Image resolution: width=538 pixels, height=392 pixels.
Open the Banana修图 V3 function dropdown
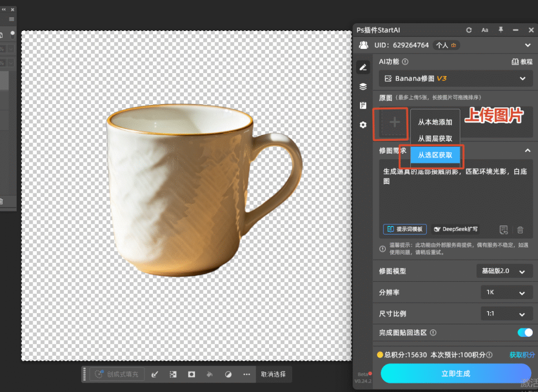tap(456, 79)
